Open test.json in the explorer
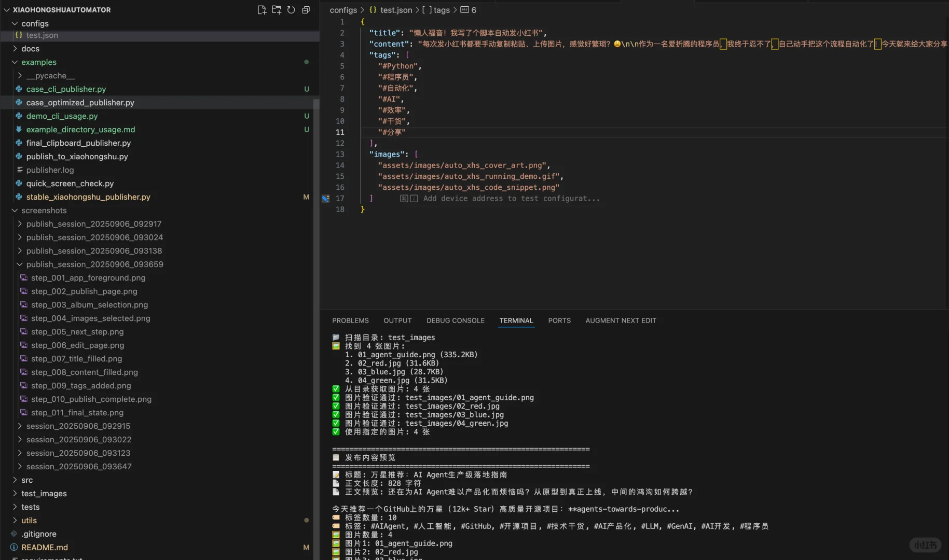Image resolution: width=949 pixels, height=560 pixels. pos(42,35)
